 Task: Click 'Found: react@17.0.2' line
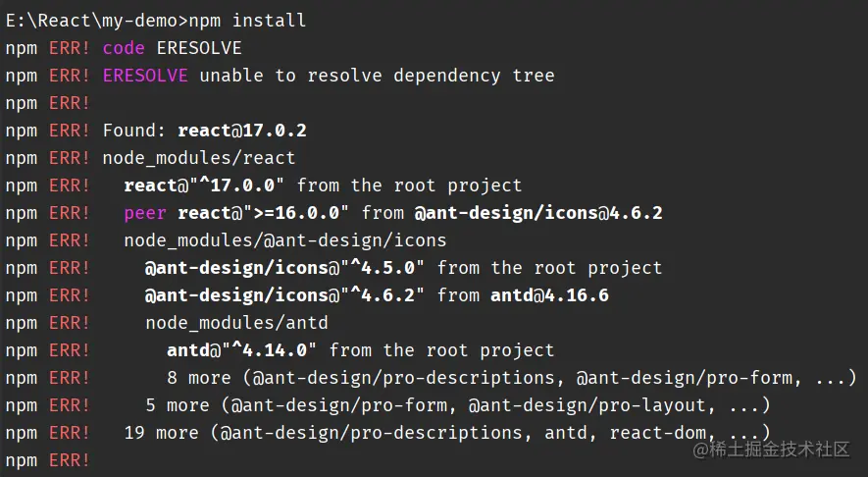204,131
